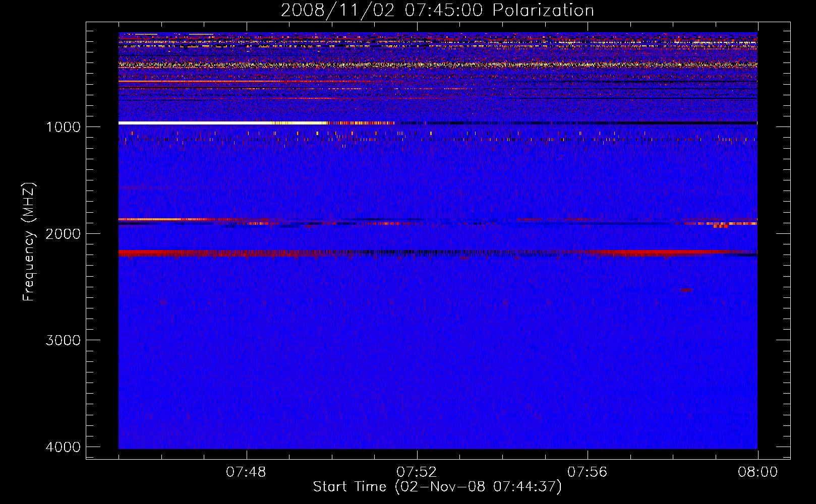
Task: Select the 3000 frequency tick label
Action: (x=63, y=340)
